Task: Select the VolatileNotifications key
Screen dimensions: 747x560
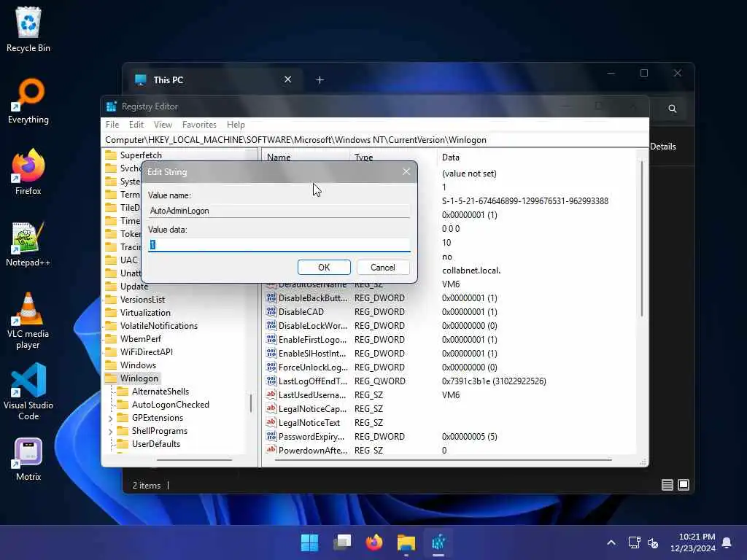Action: point(158,326)
